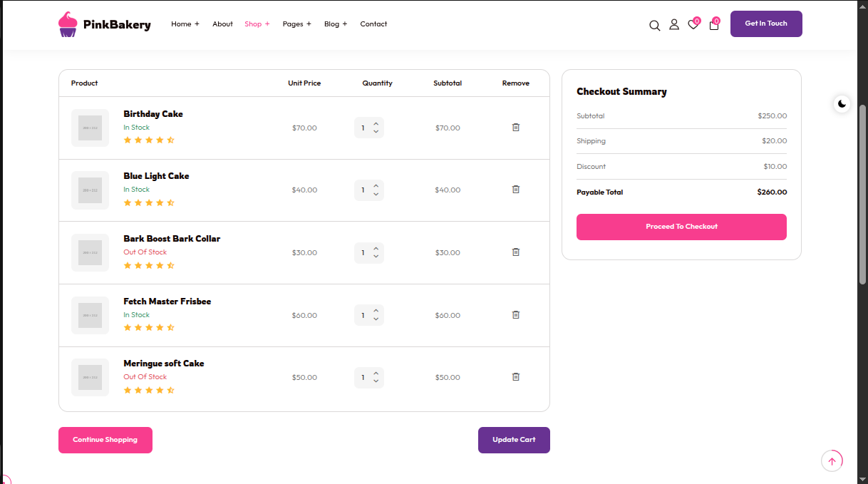Viewport: 868px width, 484px height.
Task: Increase Birthday Cake quantity by one
Action: tap(376, 123)
